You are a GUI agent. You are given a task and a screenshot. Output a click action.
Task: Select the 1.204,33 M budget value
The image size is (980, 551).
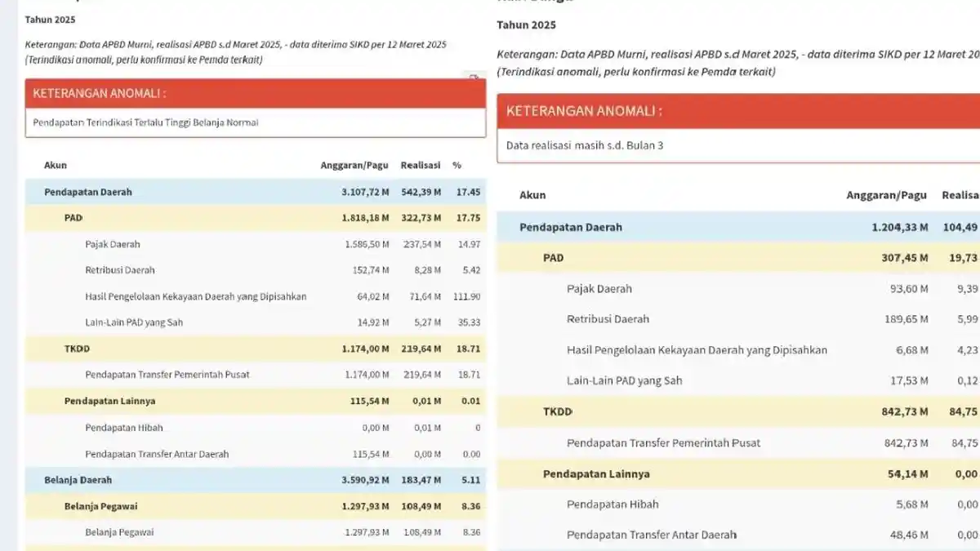coord(900,227)
